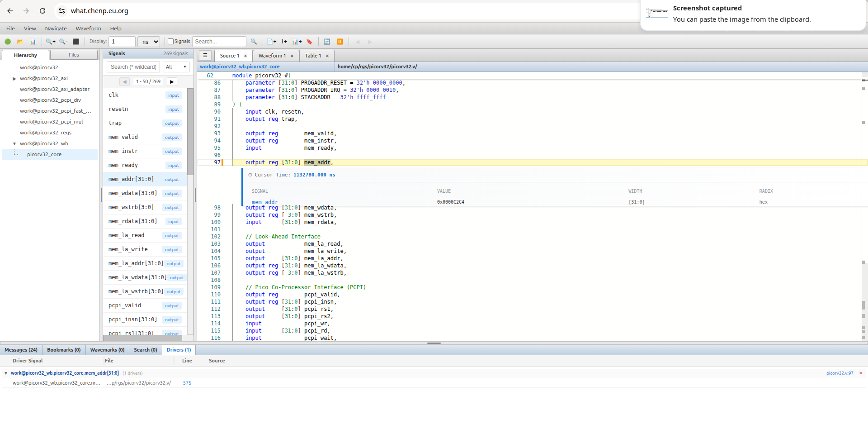Open the ns time unit dropdown

[x=149, y=42]
